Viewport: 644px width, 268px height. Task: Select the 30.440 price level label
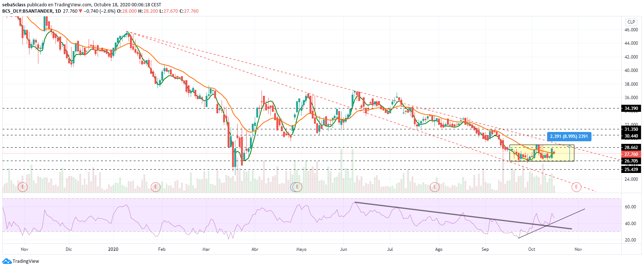[631, 136]
